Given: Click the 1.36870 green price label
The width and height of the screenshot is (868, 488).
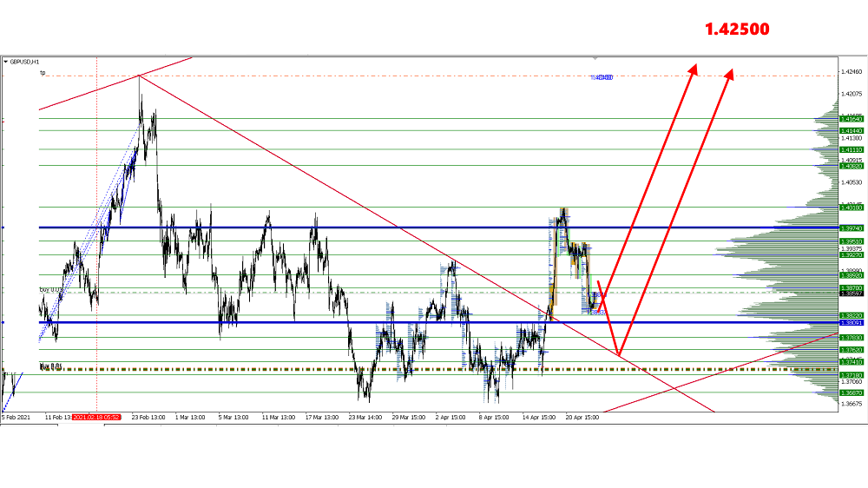Looking at the screenshot, I should pos(851,392).
